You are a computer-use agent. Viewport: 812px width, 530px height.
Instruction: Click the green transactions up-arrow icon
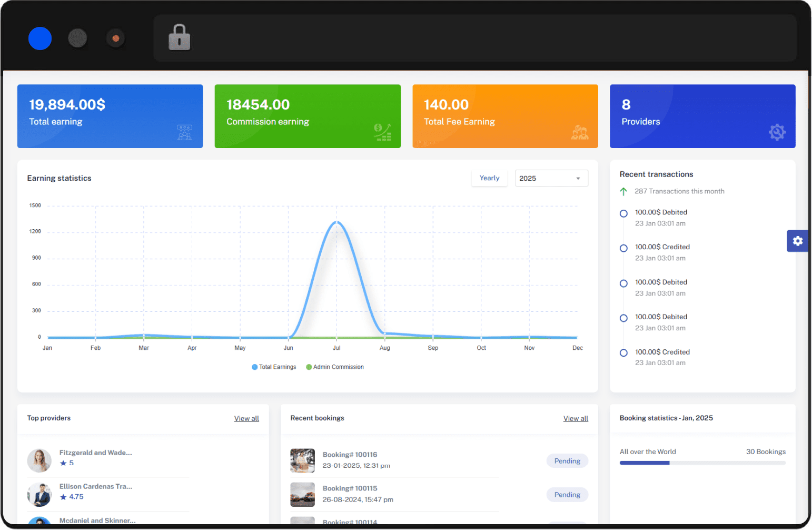pos(623,192)
